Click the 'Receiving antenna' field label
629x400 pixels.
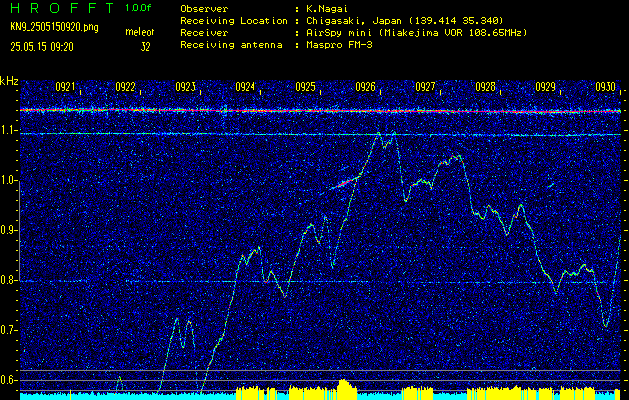click(231, 45)
